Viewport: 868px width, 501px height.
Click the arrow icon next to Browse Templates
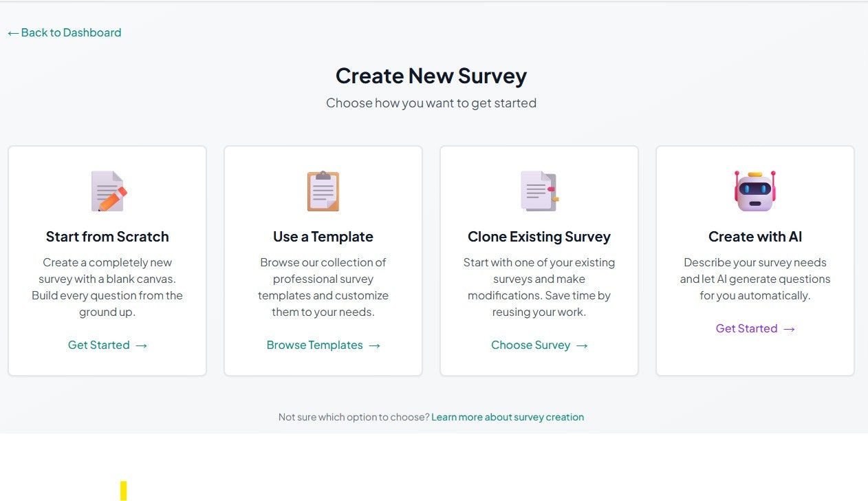click(375, 345)
